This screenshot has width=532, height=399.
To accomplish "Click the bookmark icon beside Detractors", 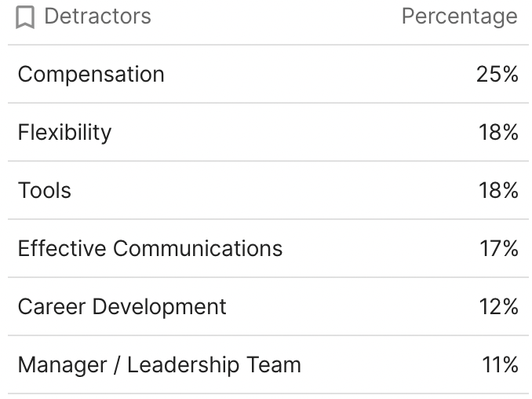I will click(25, 16).
